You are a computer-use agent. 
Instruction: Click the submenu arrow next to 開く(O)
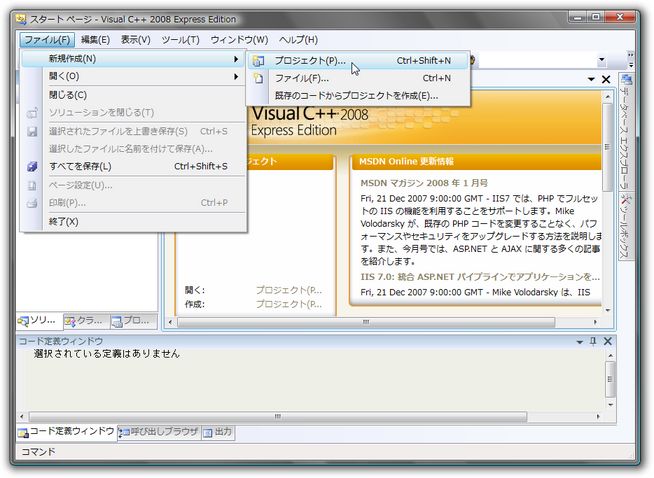[236, 77]
